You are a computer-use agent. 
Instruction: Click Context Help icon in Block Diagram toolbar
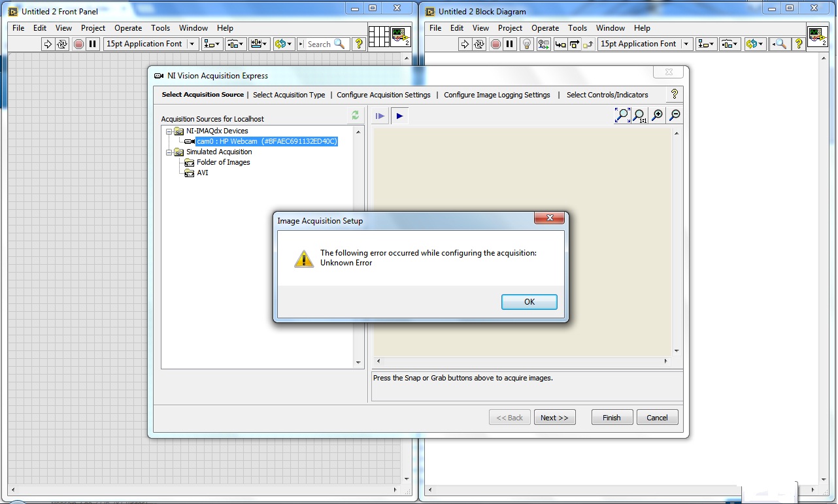(x=798, y=44)
